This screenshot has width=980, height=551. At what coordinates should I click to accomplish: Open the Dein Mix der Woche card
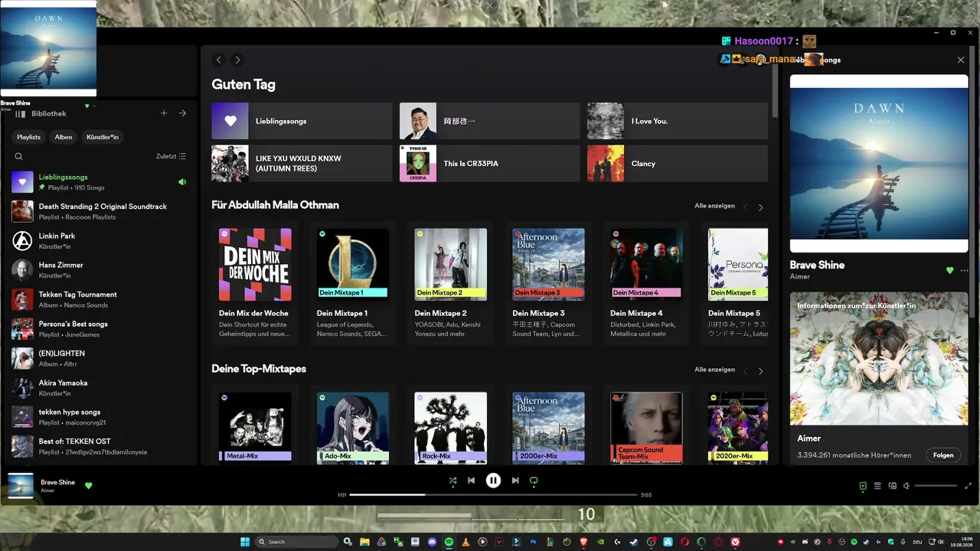(255, 283)
